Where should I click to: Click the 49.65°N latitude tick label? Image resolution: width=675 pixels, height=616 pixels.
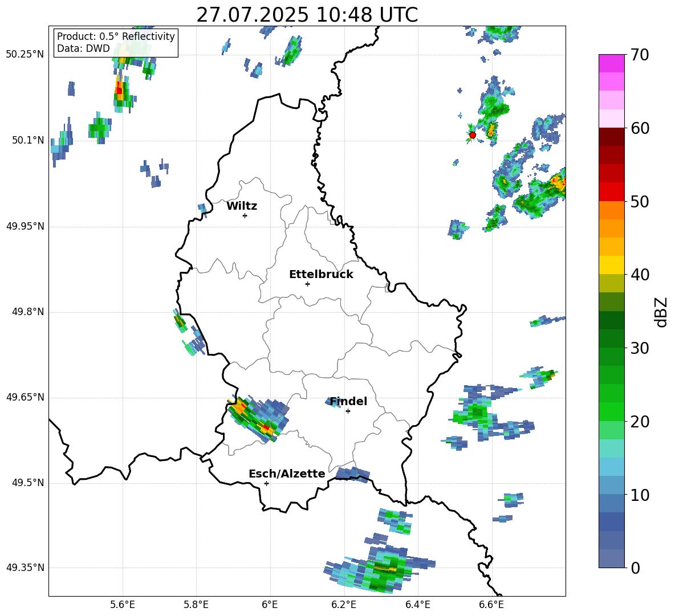pos(25,397)
